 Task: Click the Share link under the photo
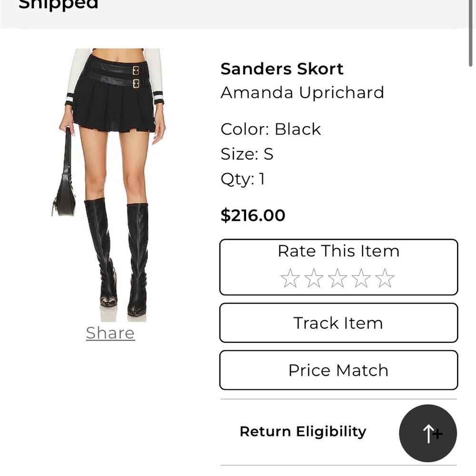(110, 333)
